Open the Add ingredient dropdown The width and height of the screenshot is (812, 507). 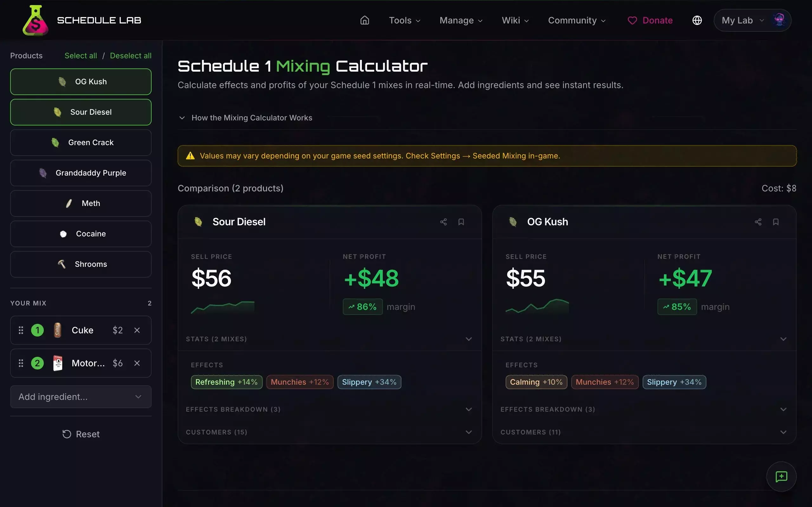pos(81,397)
